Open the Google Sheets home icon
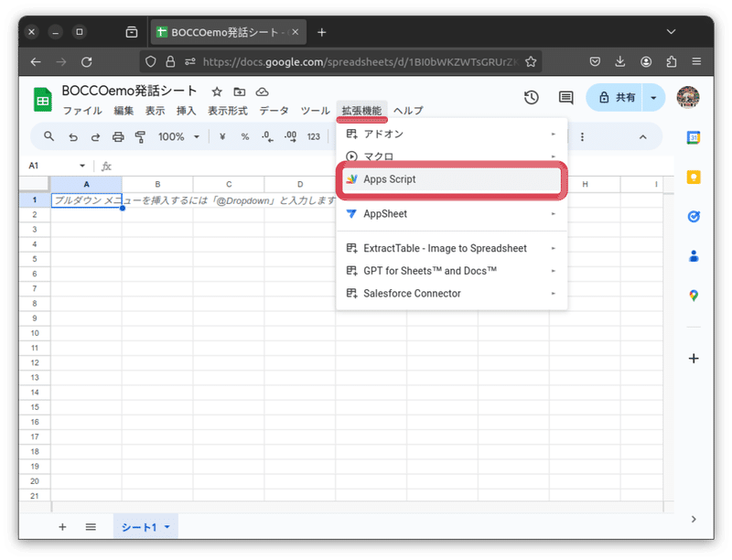The image size is (732, 560). click(x=42, y=100)
